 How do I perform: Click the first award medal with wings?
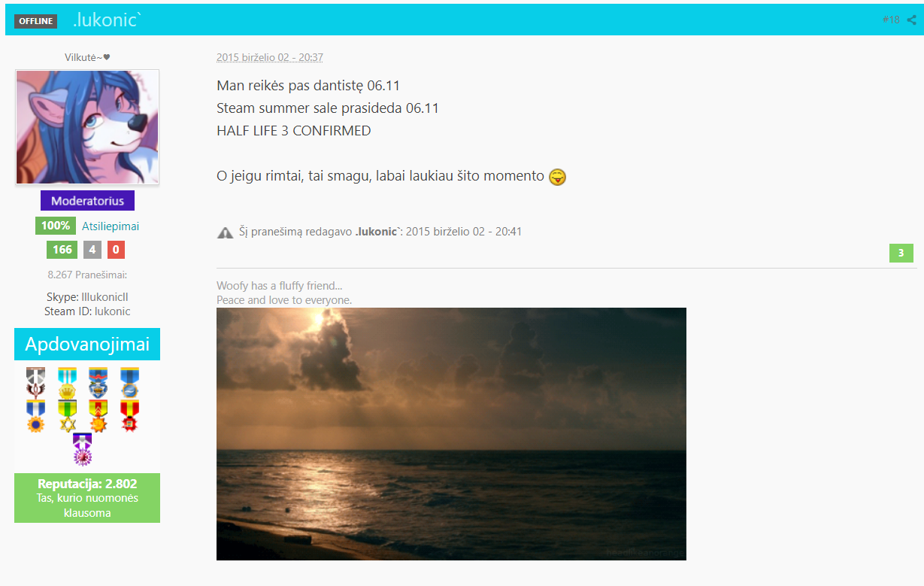click(x=35, y=381)
